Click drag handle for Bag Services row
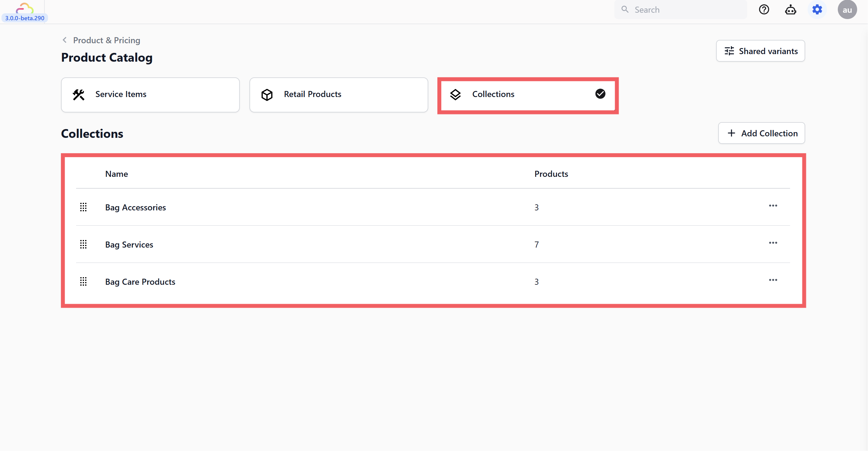 point(83,244)
